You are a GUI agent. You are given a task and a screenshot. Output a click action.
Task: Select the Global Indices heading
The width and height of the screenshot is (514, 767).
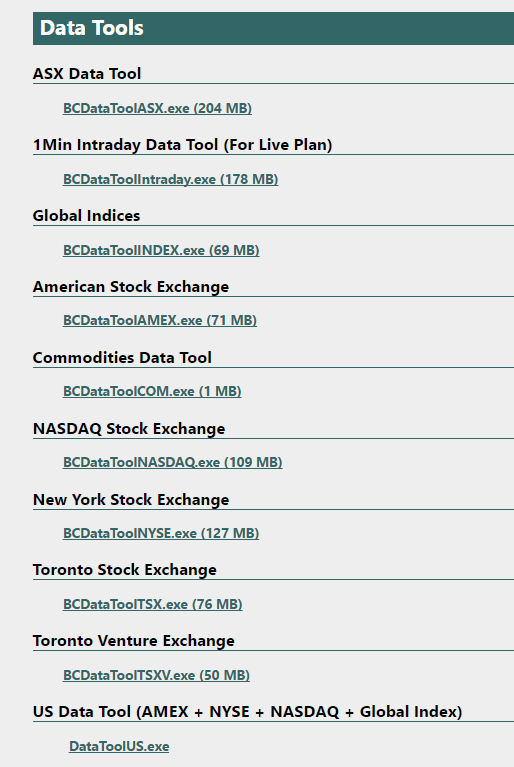point(87,216)
